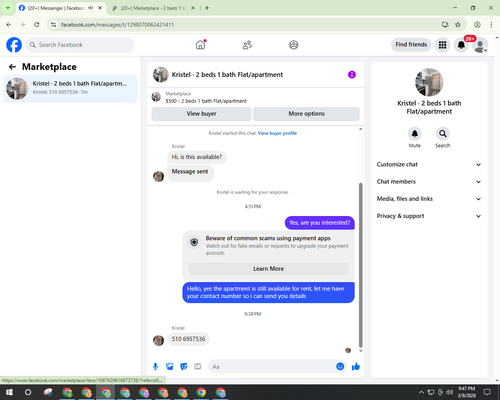Send a thumbs-up like
Screen dimensions: 500x400
356,367
